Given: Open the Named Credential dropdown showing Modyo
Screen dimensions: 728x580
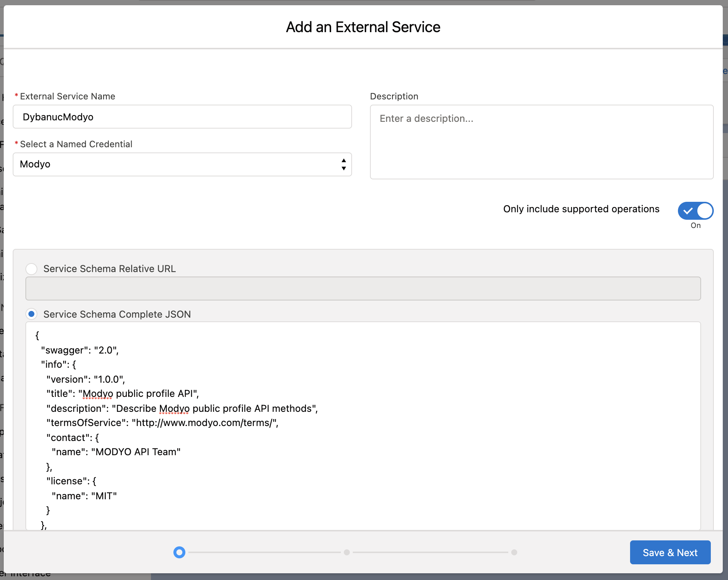Looking at the screenshot, I should point(182,164).
